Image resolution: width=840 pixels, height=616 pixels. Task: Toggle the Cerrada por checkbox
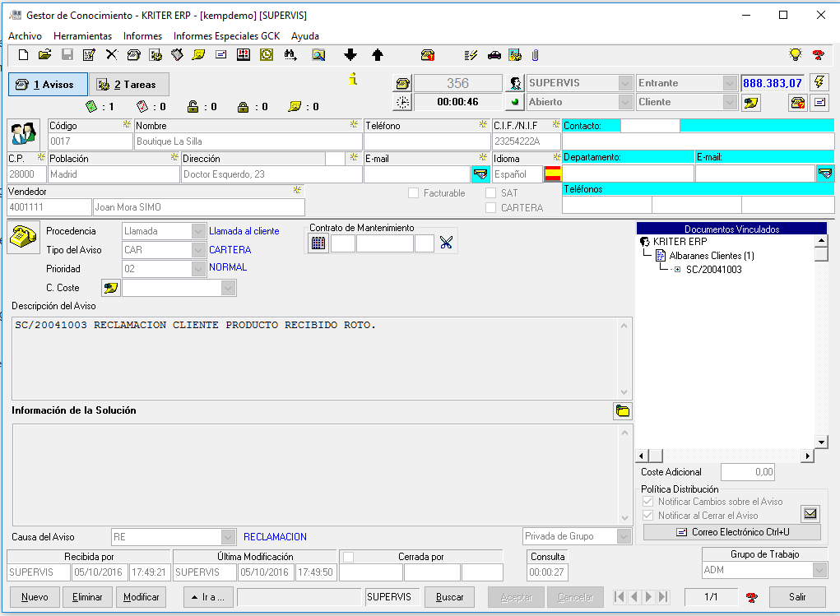pos(348,557)
